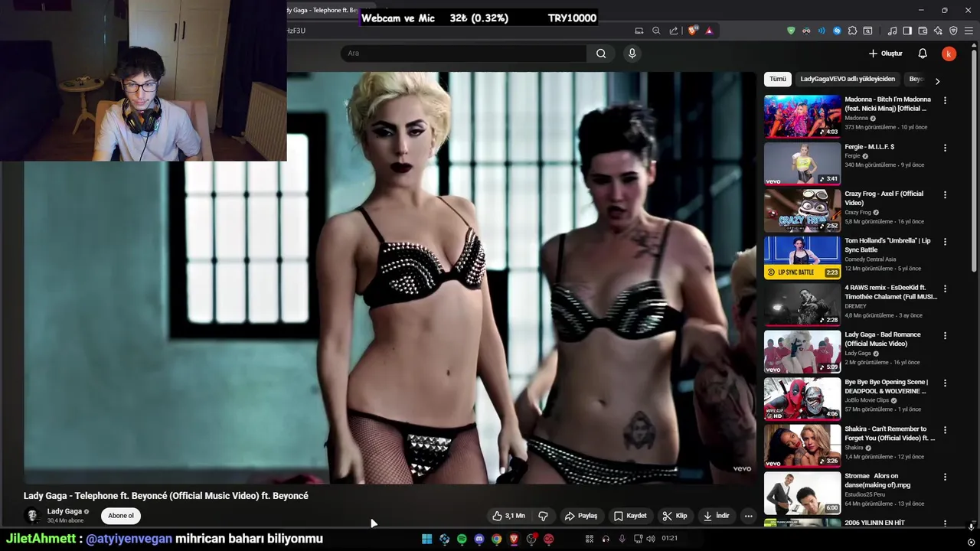
Task: Click the YouTube search magnifier button
Action: point(601,54)
